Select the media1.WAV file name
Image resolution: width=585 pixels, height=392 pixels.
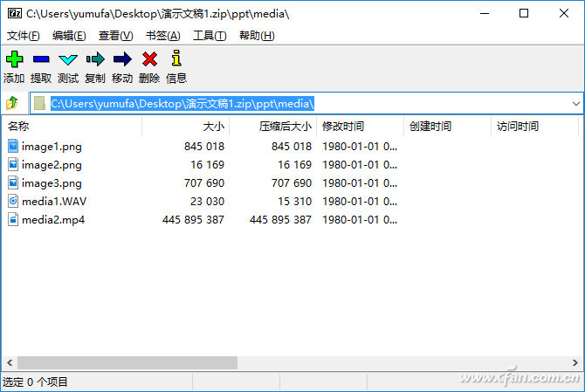[x=54, y=202]
